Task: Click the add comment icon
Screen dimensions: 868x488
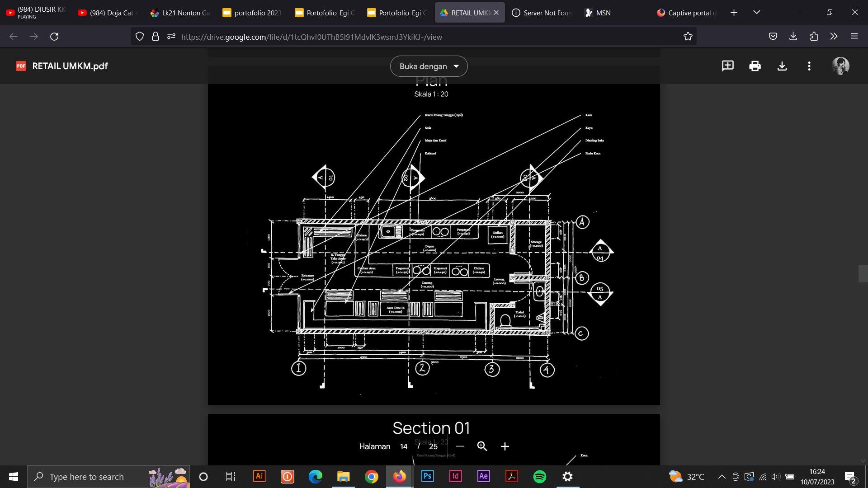Action: click(x=727, y=66)
